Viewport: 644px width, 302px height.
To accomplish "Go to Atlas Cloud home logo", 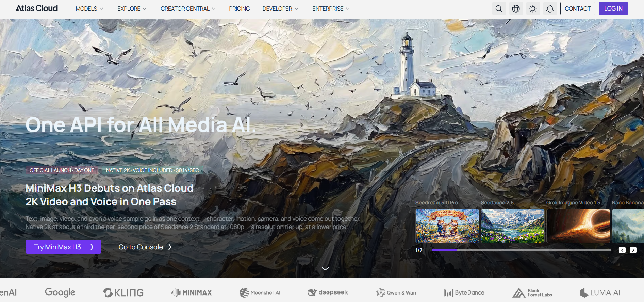I will 37,8.
